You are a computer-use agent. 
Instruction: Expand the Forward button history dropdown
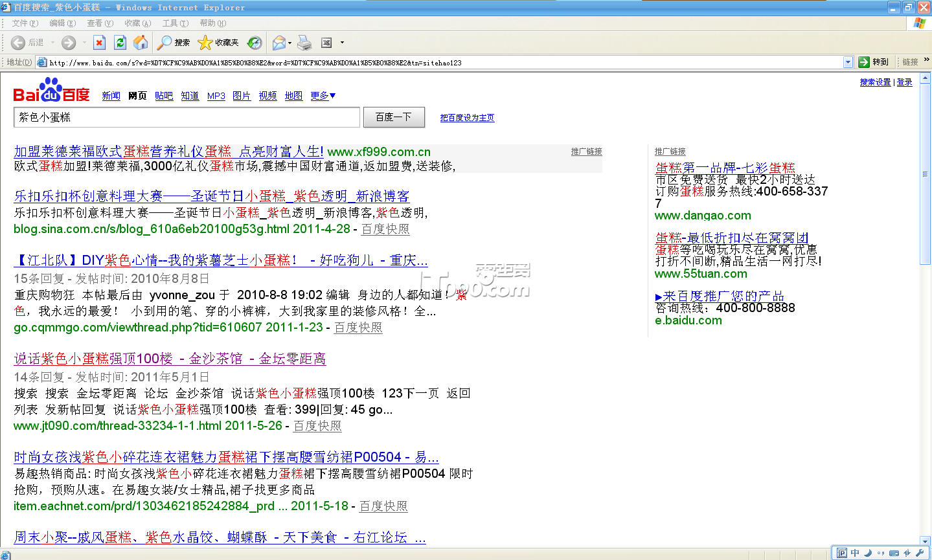84,43
